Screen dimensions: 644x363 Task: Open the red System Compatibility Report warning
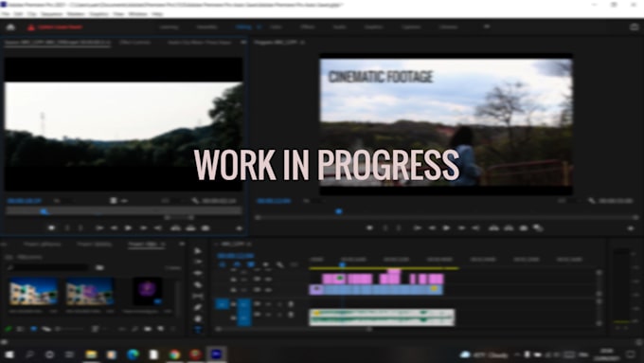(x=55, y=27)
